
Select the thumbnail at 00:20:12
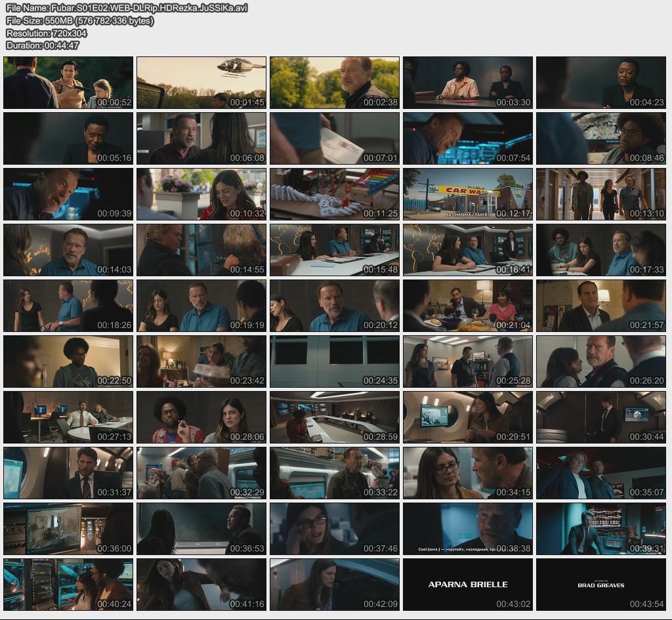click(335, 306)
